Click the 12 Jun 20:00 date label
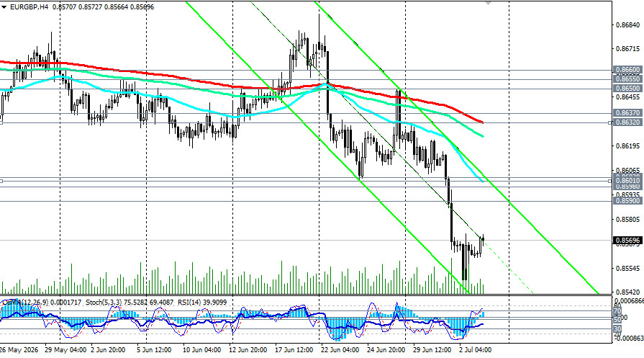The width and height of the screenshot is (644, 358). coord(248,350)
